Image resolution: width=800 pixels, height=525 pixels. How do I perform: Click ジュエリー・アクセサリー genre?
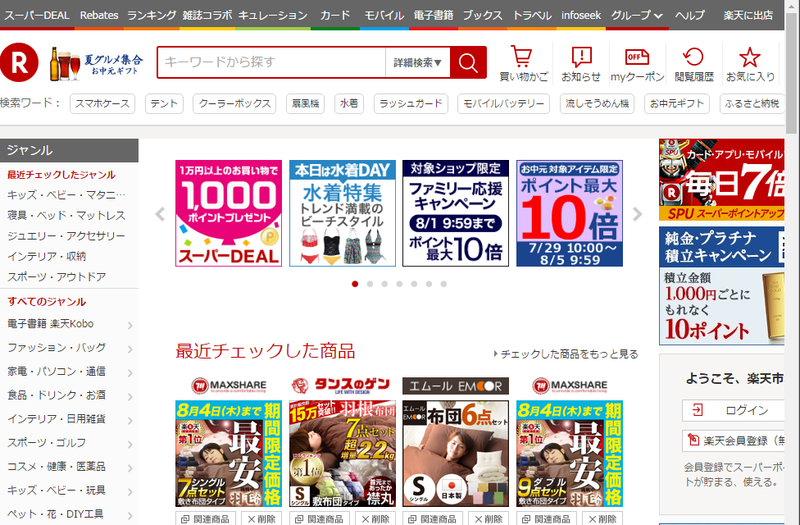tap(66, 236)
